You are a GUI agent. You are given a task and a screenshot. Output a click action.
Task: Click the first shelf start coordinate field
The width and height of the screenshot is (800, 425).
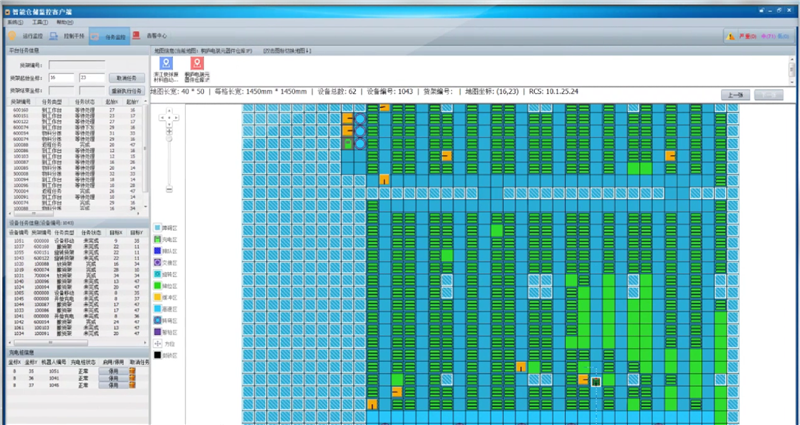[59, 76]
